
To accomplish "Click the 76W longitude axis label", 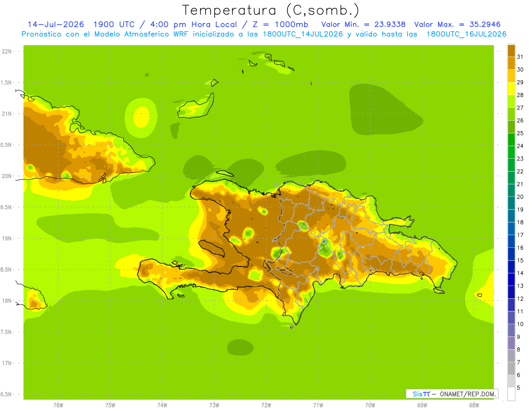I will [x=58, y=405].
